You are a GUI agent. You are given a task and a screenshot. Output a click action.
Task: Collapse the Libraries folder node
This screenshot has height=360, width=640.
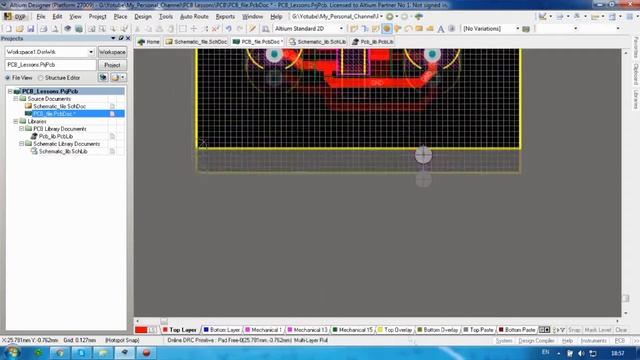click(16, 121)
